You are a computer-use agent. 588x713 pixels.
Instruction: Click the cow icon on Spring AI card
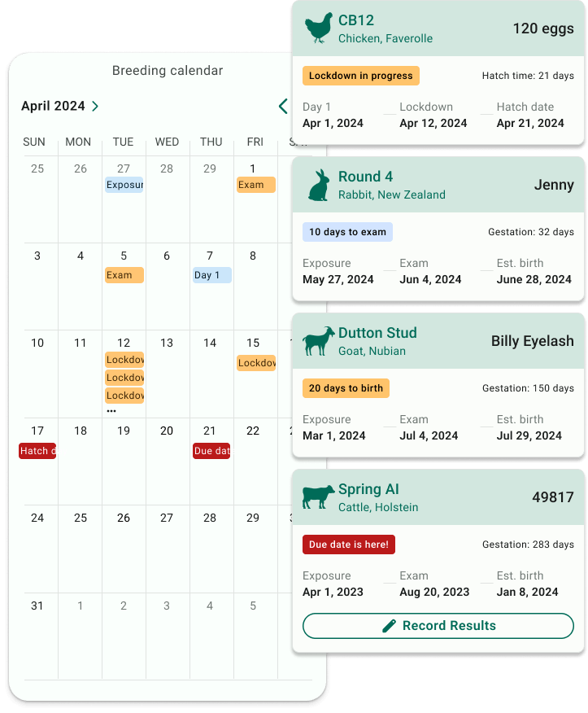pos(319,497)
